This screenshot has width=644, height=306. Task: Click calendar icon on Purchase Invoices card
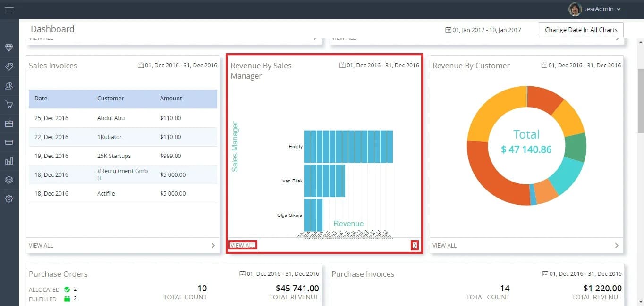[x=545, y=273]
